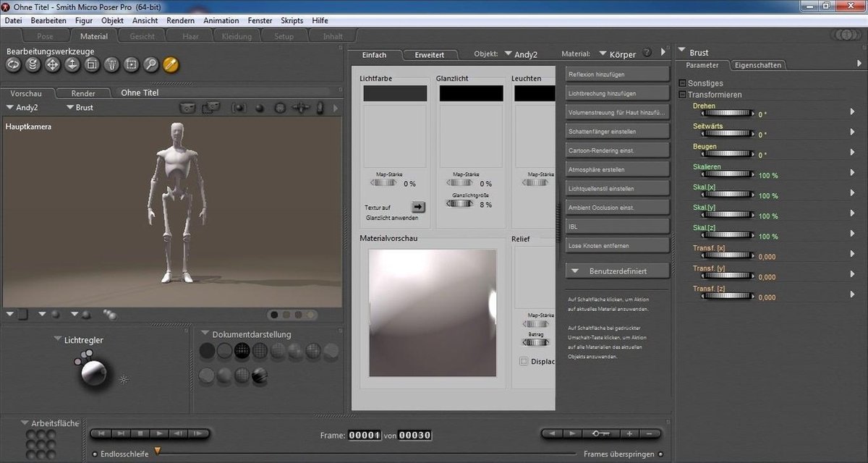This screenshot has width=868, height=463.
Task: Select the Lupe zoom tool
Action: click(x=151, y=65)
